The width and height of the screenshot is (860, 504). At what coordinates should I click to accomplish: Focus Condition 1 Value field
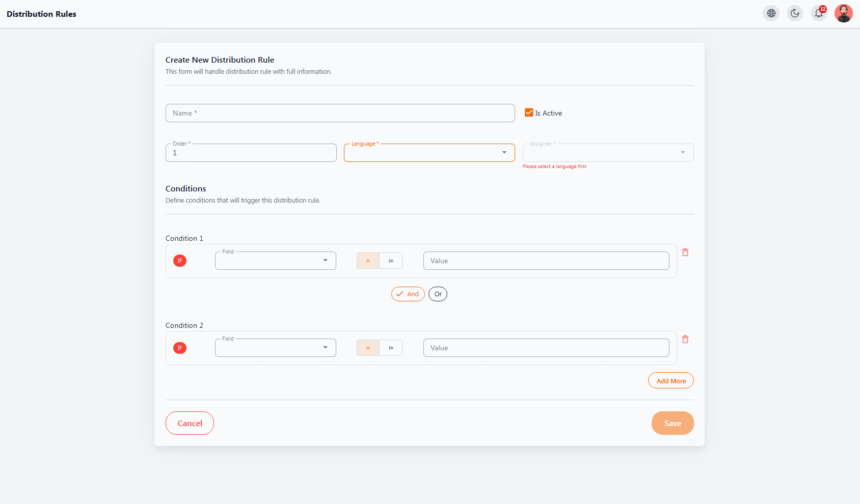click(546, 261)
